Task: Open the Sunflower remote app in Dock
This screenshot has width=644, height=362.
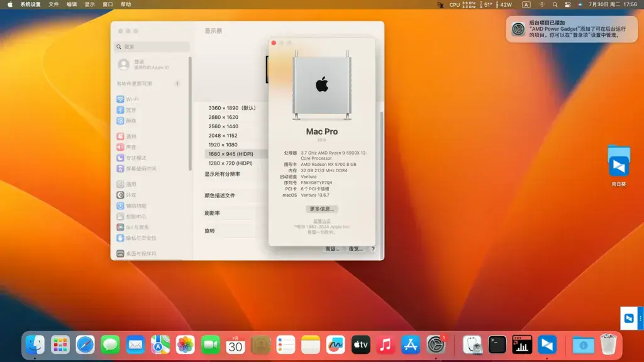Action: point(547,345)
